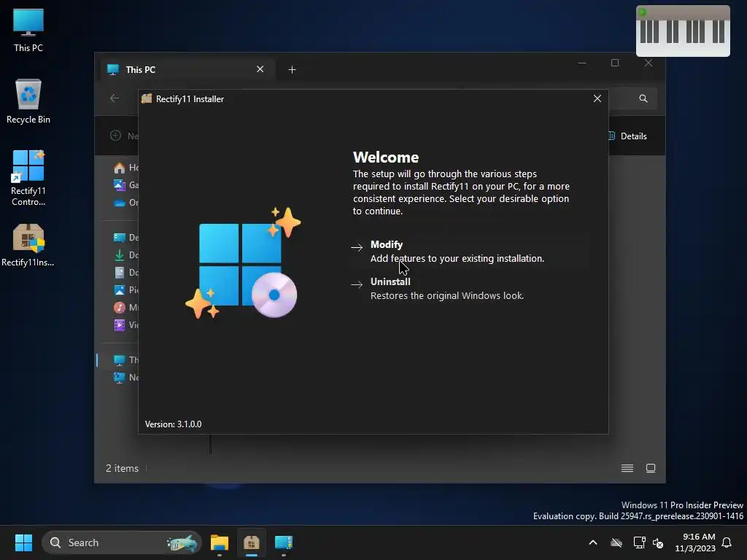Click the File Explorer search icon
This screenshot has width=747, height=560.
tap(643, 98)
